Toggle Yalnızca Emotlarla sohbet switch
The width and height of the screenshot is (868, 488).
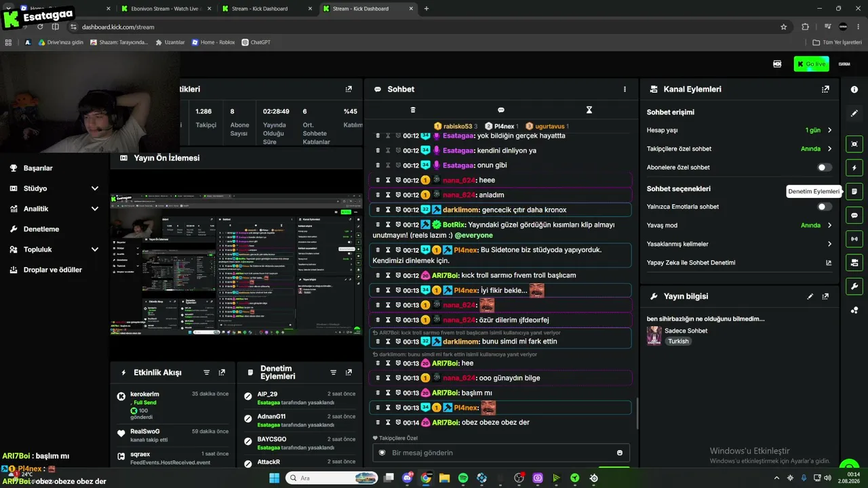tap(825, 207)
